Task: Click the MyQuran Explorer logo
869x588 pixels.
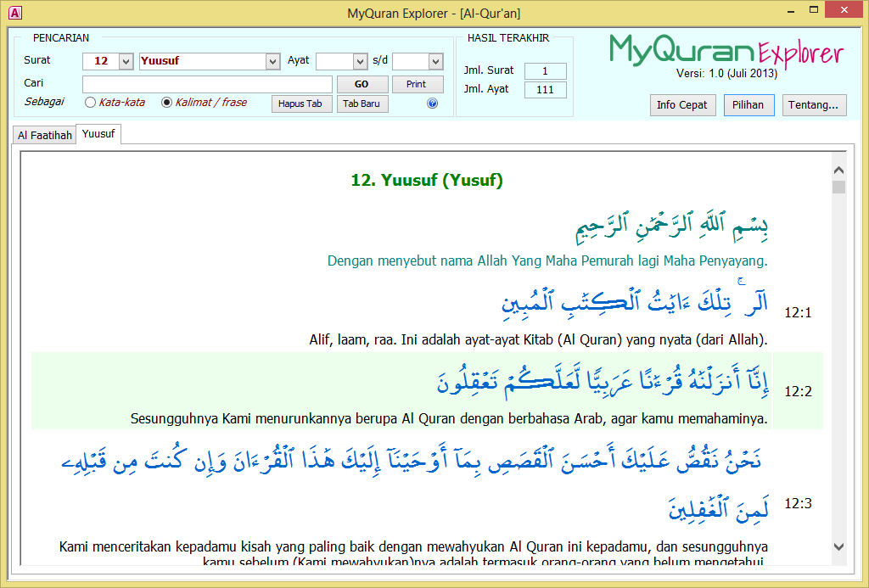Action: pos(726,51)
